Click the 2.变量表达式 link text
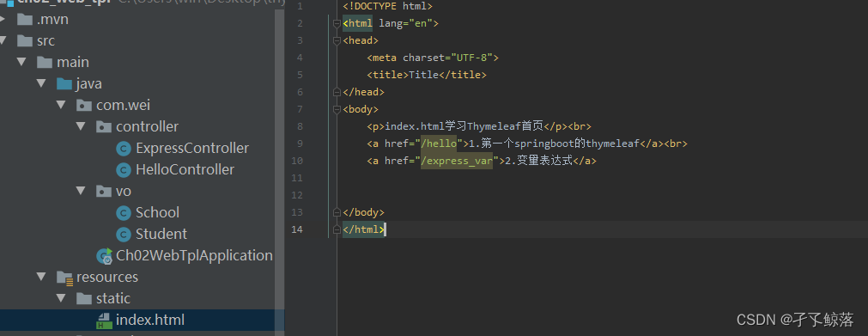The height and width of the screenshot is (336, 868). click(538, 161)
